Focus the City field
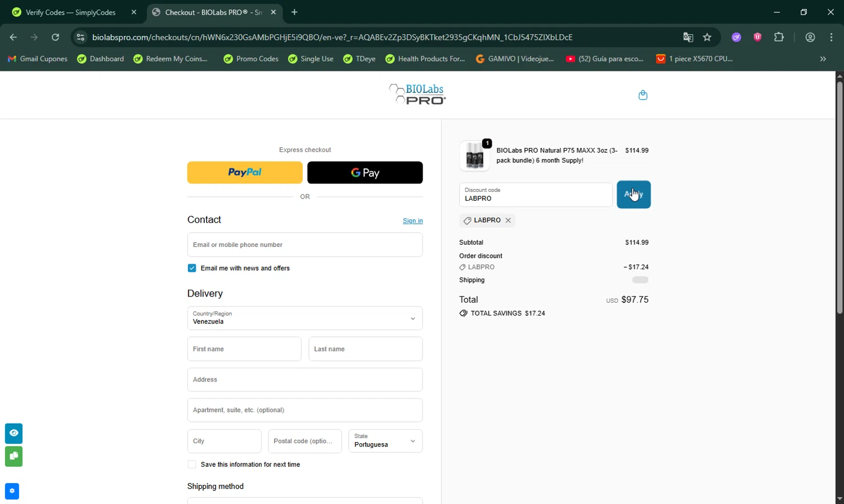Viewport: 844px width, 504px height. tap(225, 441)
